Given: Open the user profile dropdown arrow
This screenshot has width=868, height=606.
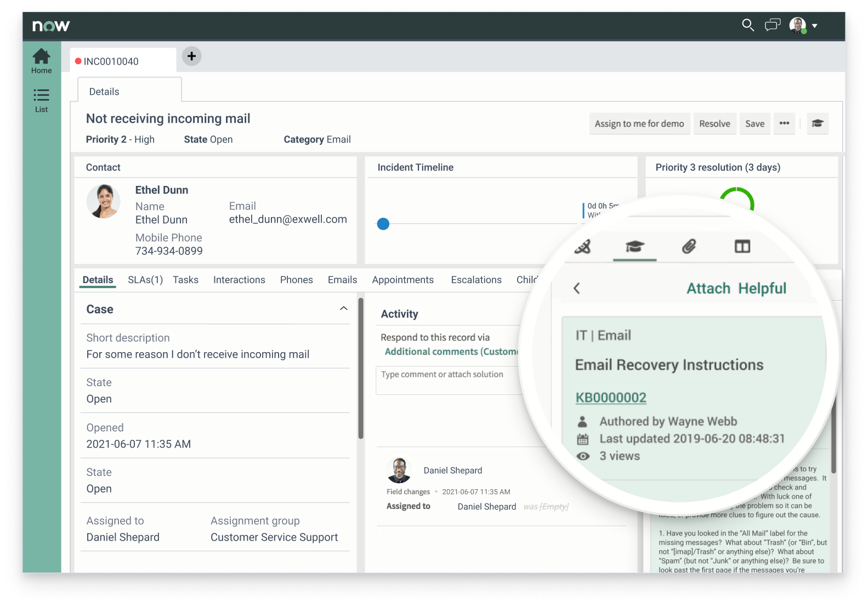Looking at the screenshot, I should pyautogui.click(x=815, y=26).
